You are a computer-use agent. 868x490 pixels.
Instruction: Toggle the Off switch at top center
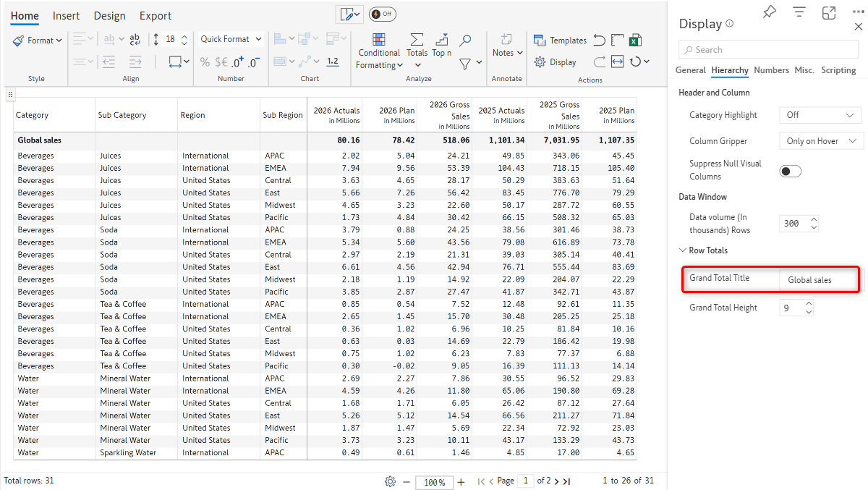tap(382, 14)
